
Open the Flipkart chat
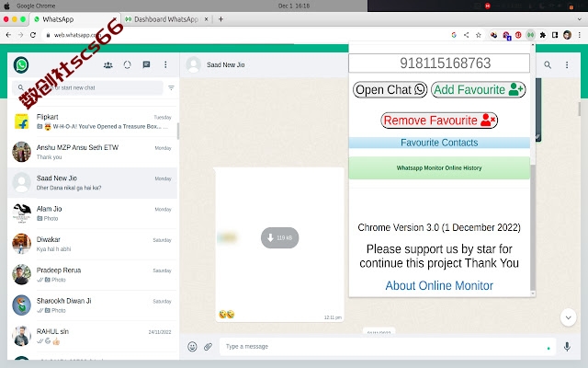pyautogui.click(x=92, y=121)
